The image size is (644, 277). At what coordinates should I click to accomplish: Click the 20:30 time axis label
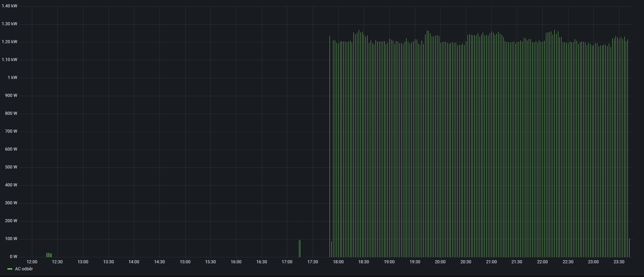click(x=466, y=262)
